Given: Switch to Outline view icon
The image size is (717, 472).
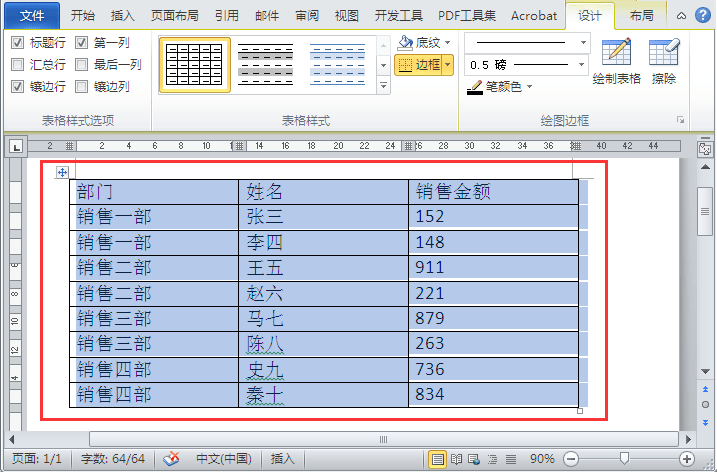Looking at the screenshot, I should (x=492, y=459).
